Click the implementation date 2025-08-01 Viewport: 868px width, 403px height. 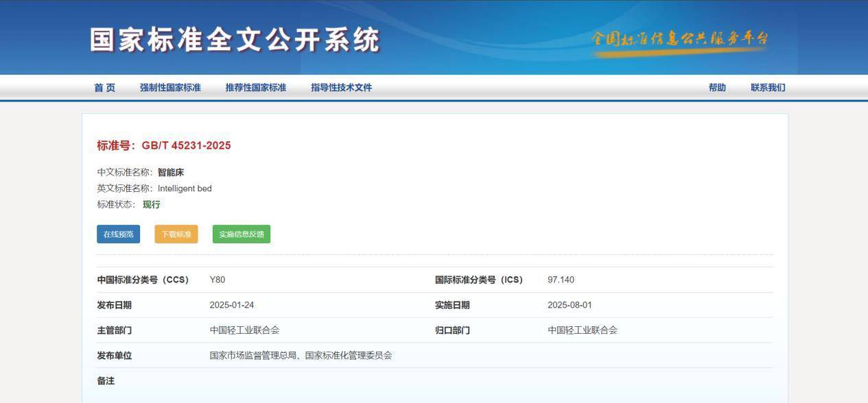coord(570,305)
